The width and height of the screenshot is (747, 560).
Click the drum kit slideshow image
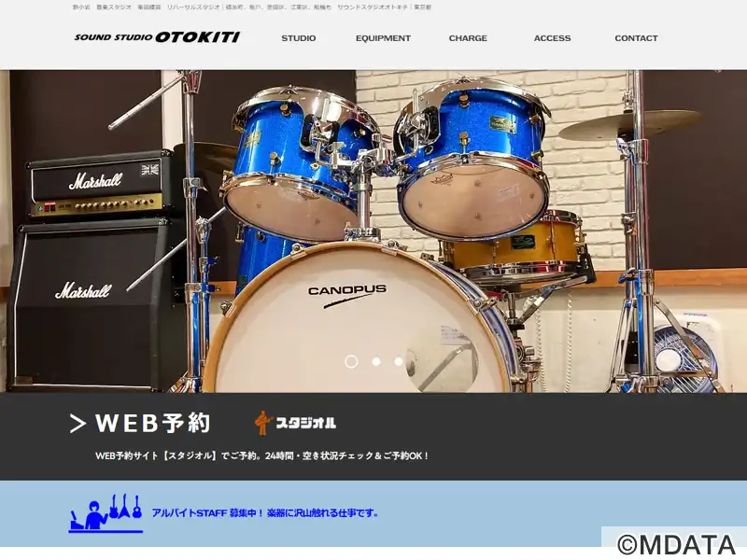(x=373, y=231)
